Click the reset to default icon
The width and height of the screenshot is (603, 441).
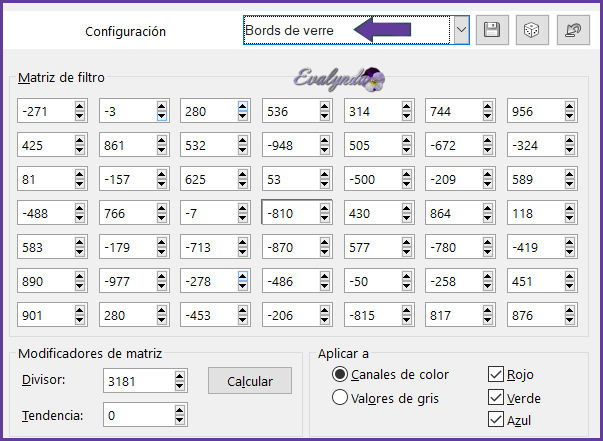[572, 30]
